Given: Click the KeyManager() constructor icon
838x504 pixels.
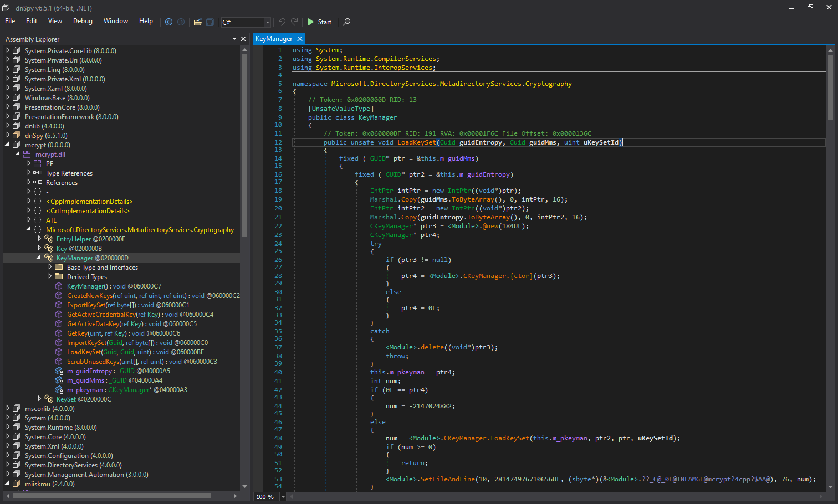Looking at the screenshot, I should (x=59, y=286).
